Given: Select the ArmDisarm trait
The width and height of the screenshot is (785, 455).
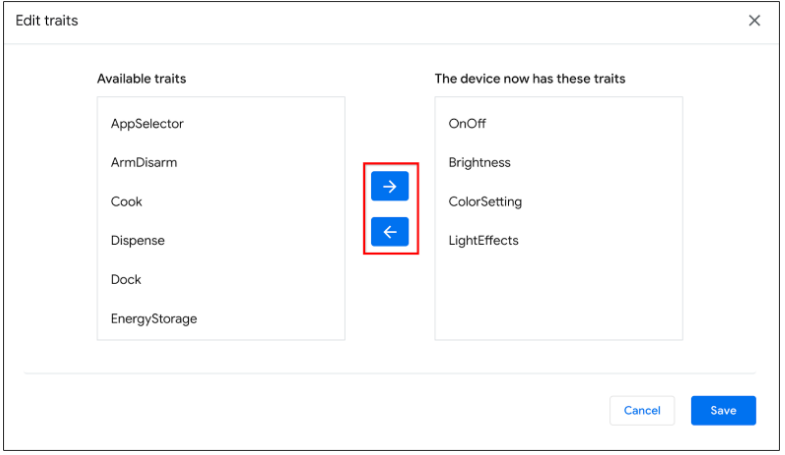Looking at the screenshot, I should 144,162.
